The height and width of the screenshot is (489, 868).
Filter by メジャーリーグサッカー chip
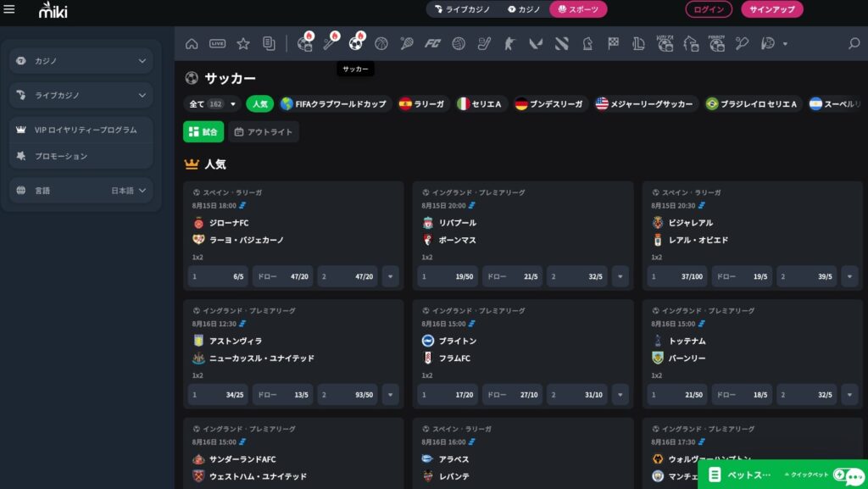coord(644,104)
